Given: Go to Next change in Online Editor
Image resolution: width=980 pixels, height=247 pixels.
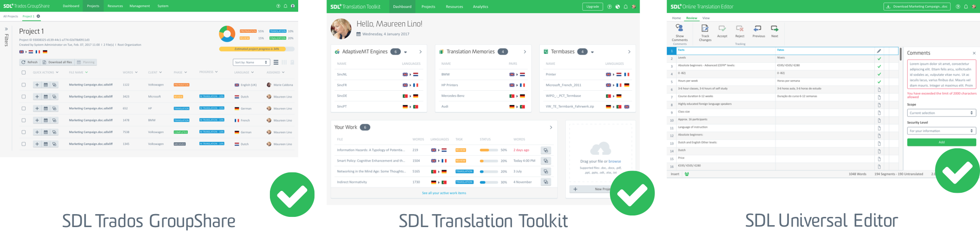Looking at the screenshot, I should [x=775, y=32].
